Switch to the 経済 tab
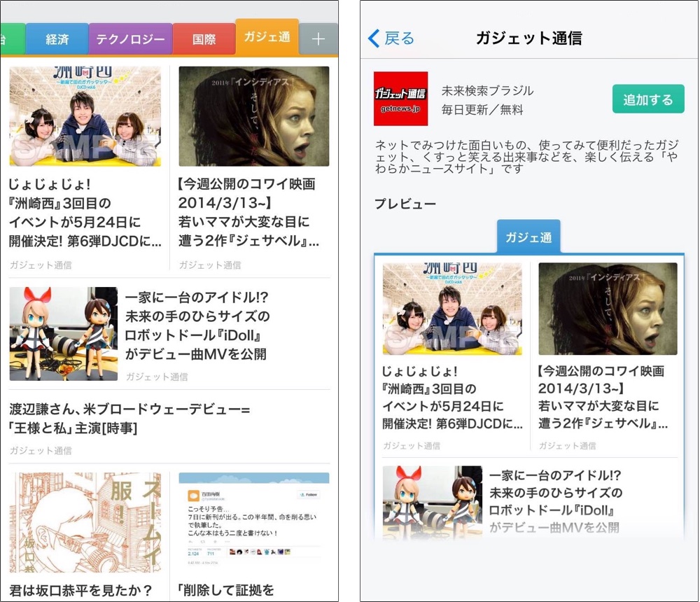The height and width of the screenshot is (602, 700). click(57, 39)
